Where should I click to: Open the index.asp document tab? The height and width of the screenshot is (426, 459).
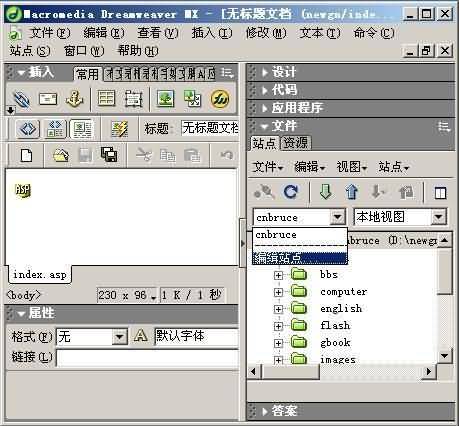click(40, 275)
